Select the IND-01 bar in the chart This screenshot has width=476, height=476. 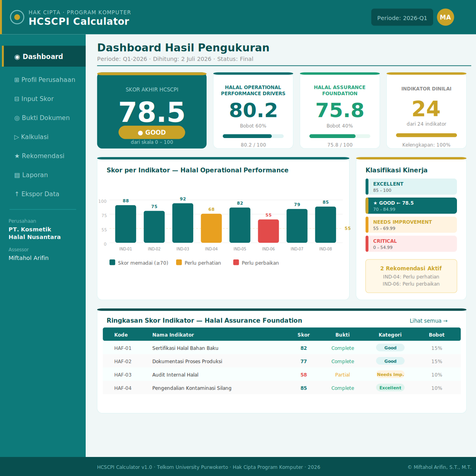click(x=126, y=224)
